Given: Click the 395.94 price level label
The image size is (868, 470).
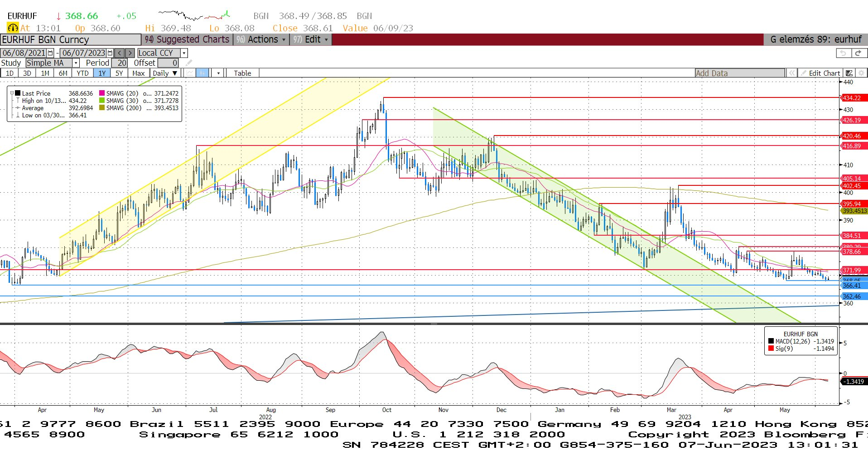Looking at the screenshot, I should tap(854, 204).
